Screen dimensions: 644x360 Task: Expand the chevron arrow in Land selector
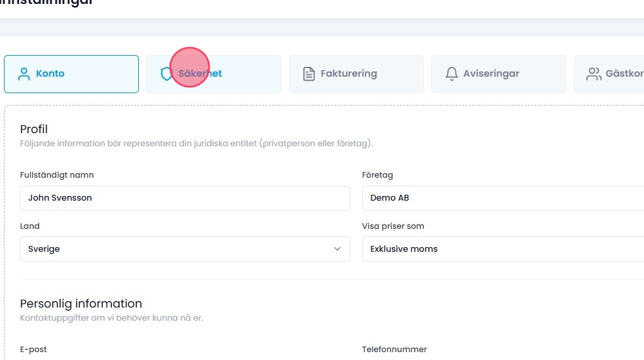337,249
